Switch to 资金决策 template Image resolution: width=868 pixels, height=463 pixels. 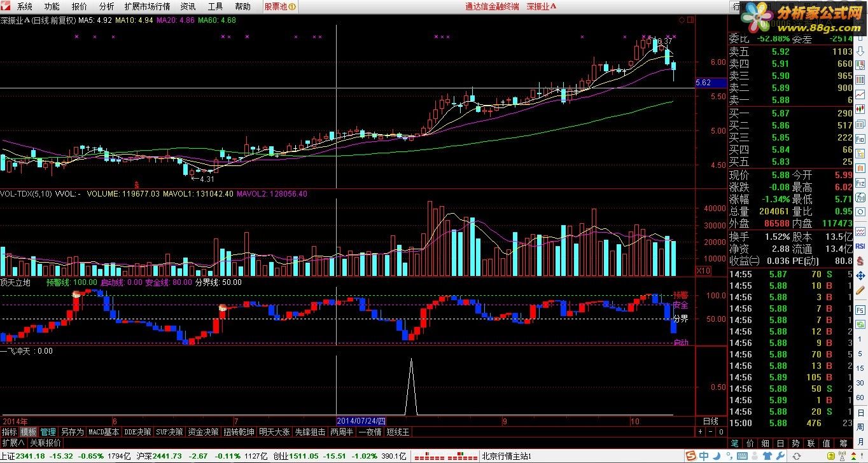(x=203, y=431)
